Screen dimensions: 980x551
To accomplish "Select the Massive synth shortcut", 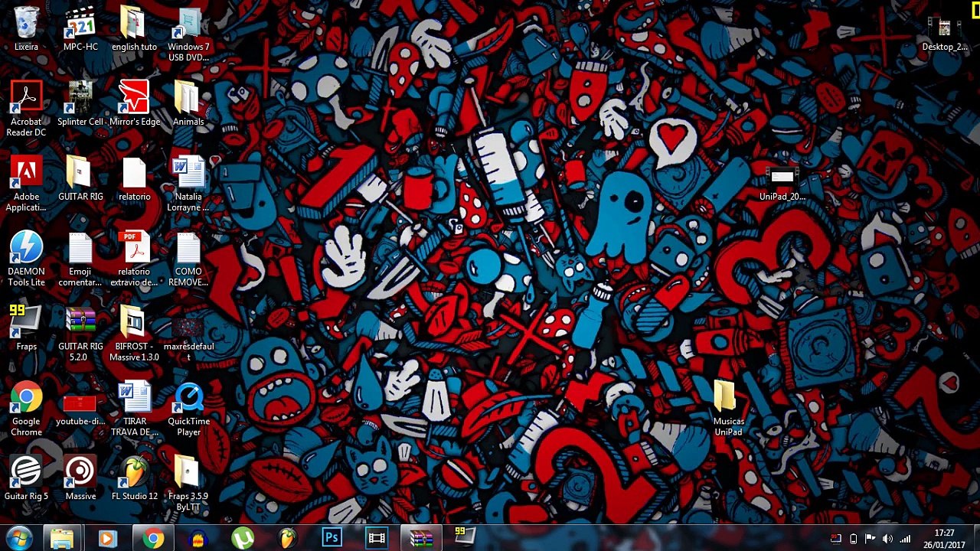I will [x=80, y=471].
